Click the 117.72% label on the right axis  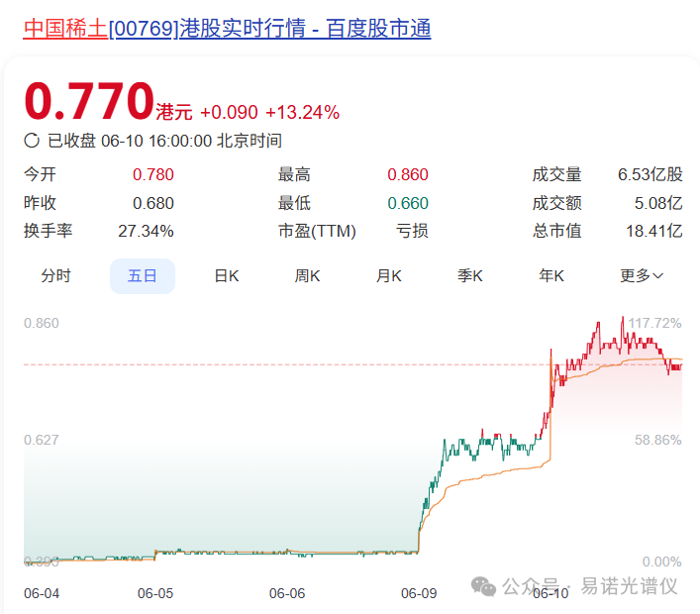pyautogui.click(x=654, y=323)
